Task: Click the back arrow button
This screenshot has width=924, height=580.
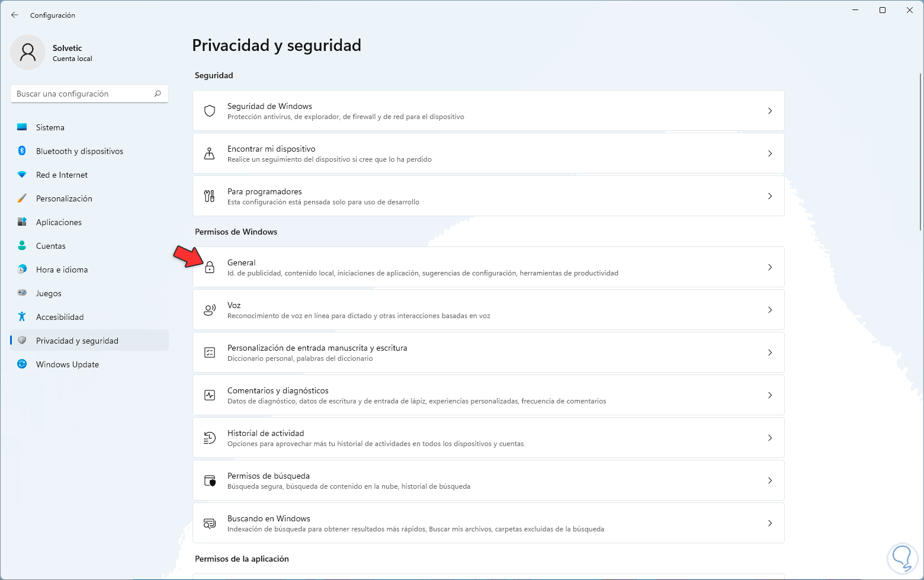Action: pos(15,15)
